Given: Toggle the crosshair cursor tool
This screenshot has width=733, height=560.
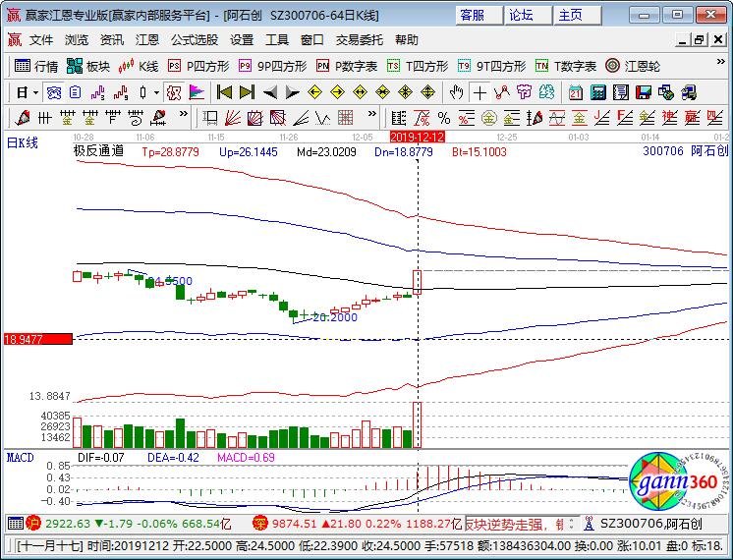Looking at the screenshot, I should [479, 92].
